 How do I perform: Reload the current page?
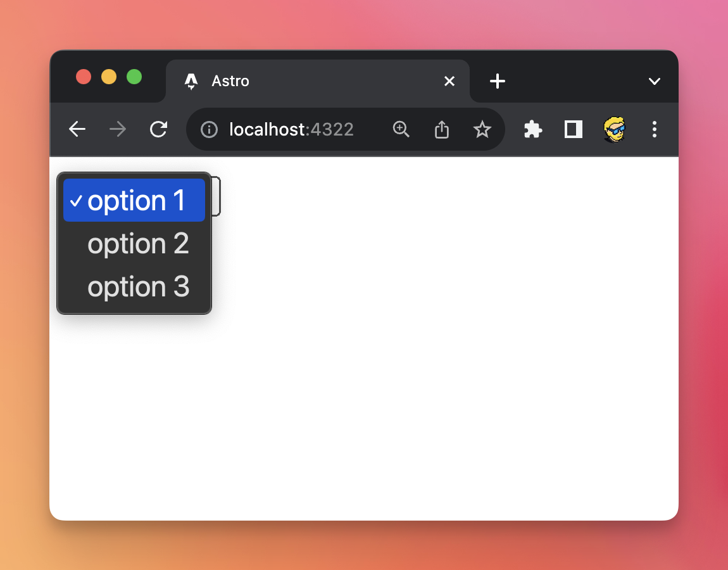[x=158, y=130]
